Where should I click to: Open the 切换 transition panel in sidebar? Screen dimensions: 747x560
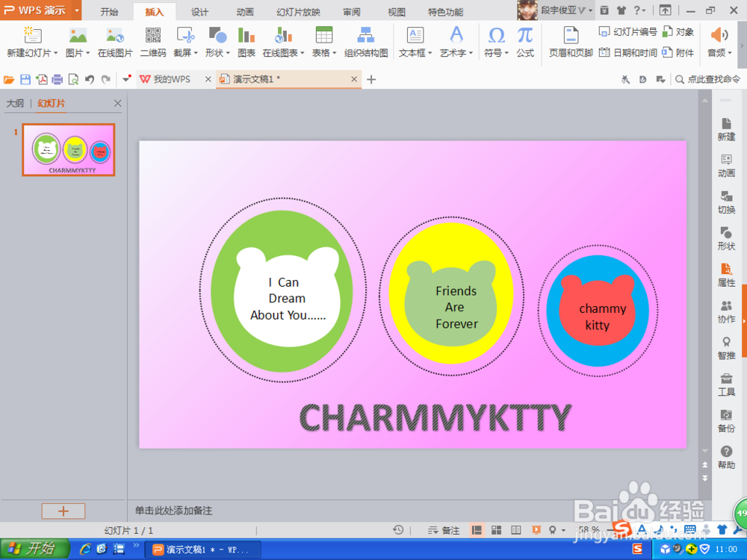coord(726,202)
